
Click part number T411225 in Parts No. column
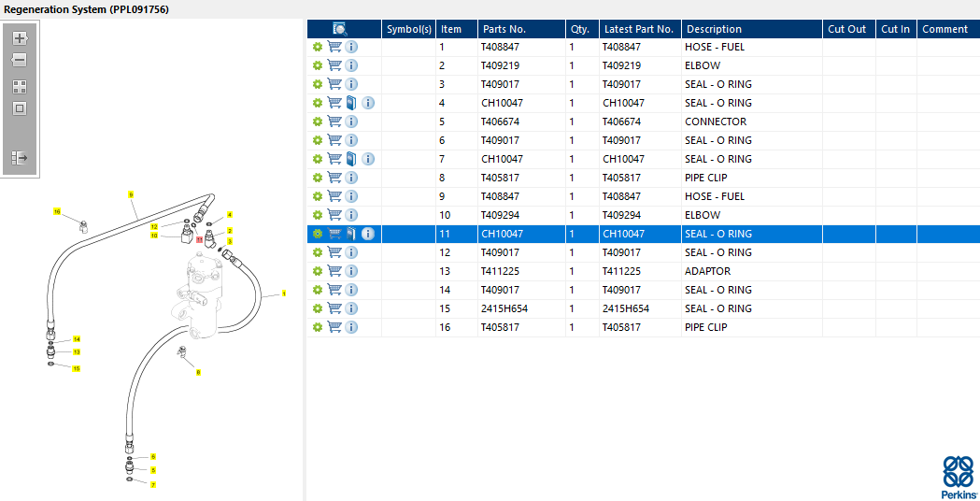coord(500,271)
